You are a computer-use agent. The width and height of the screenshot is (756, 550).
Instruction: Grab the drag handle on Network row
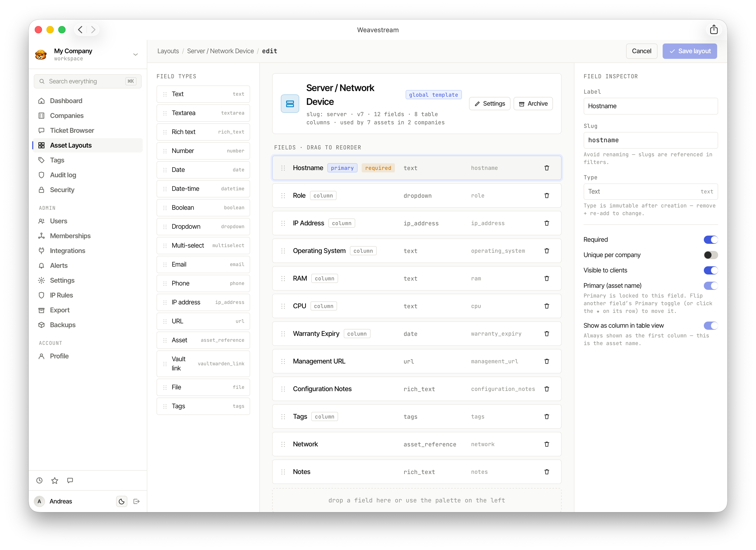(x=283, y=444)
